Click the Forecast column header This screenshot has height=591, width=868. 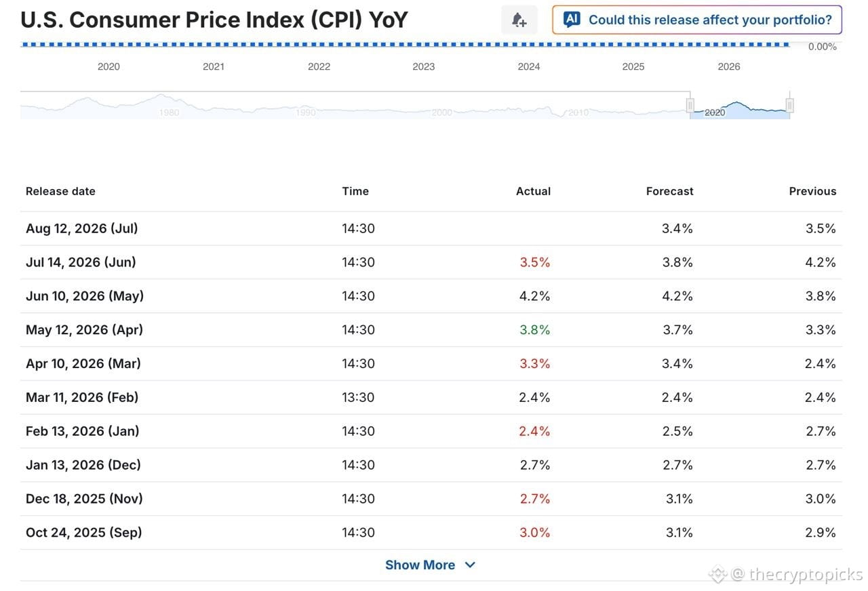point(669,191)
